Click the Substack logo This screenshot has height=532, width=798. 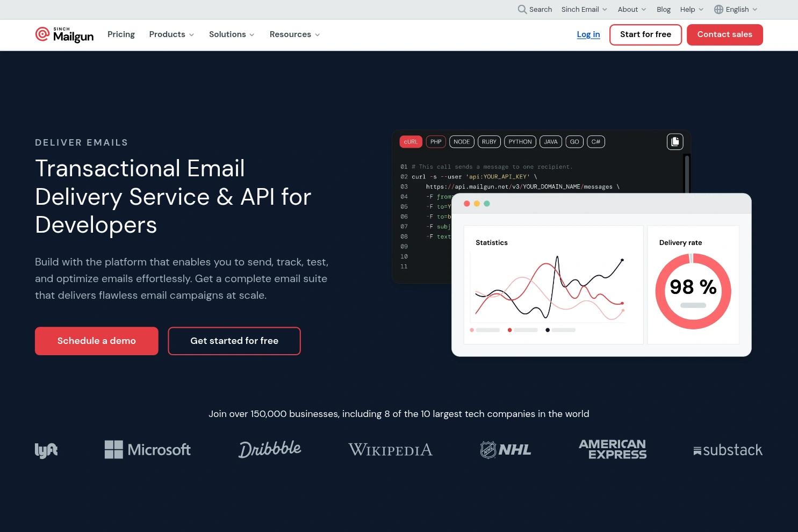[728, 450]
